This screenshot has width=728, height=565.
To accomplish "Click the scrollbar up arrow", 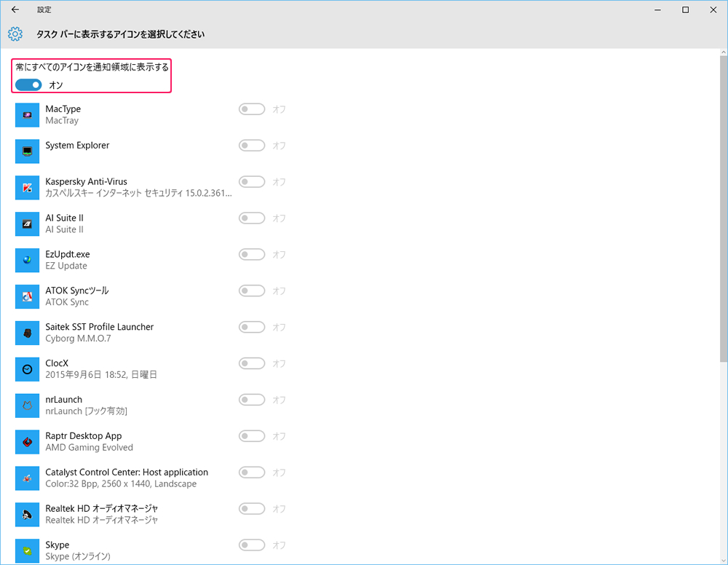I will click(724, 52).
